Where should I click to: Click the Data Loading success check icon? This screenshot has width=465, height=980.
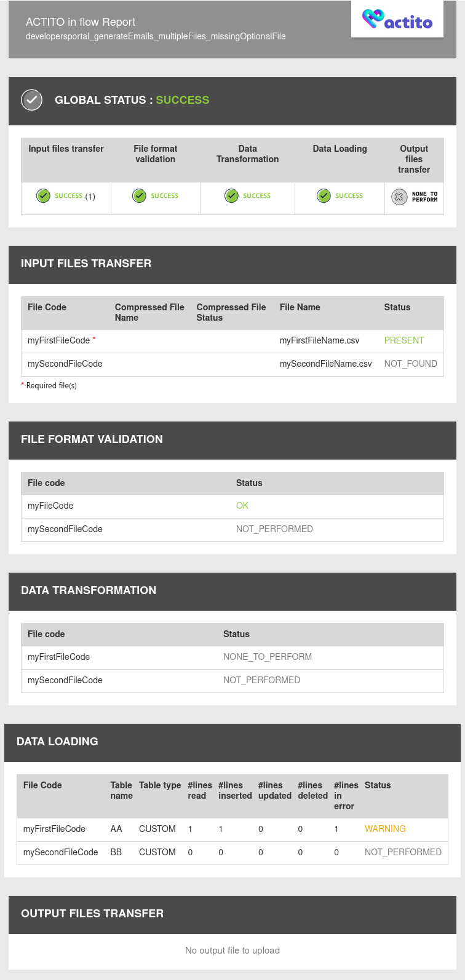(x=324, y=195)
